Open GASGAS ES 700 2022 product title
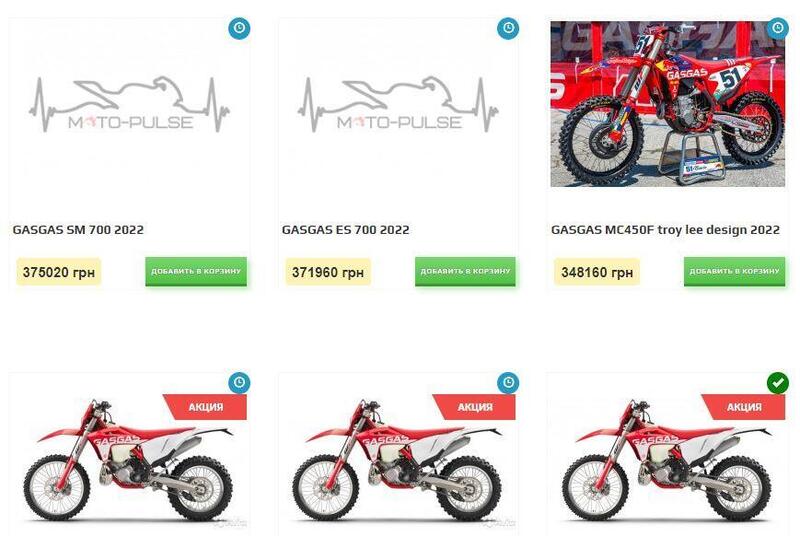800x536 pixels. click(x=345, y=229)
